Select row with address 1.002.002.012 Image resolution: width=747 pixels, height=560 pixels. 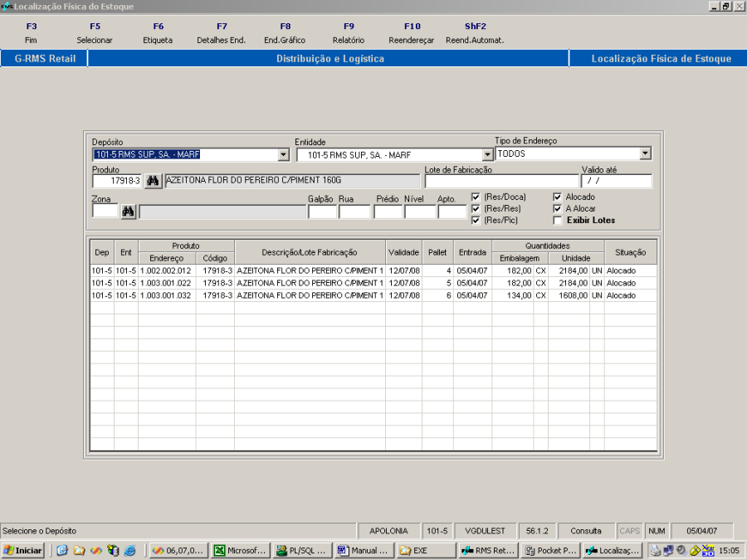(373, 270)
